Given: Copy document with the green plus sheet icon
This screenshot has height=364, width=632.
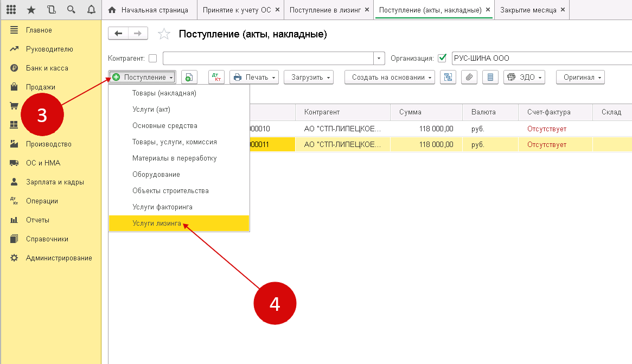Looking at the screenshot, I should [x=189, y=78].
